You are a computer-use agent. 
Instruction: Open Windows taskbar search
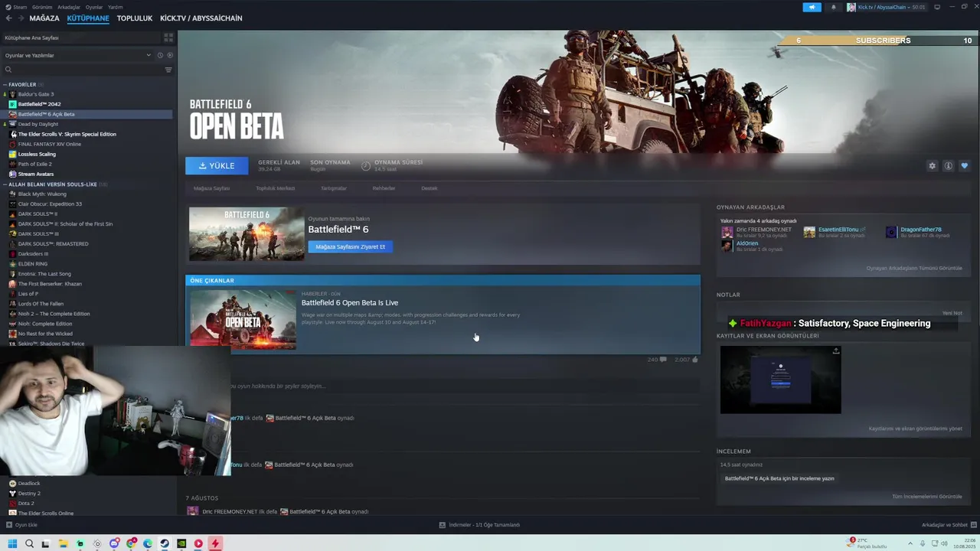click(29, 543)
